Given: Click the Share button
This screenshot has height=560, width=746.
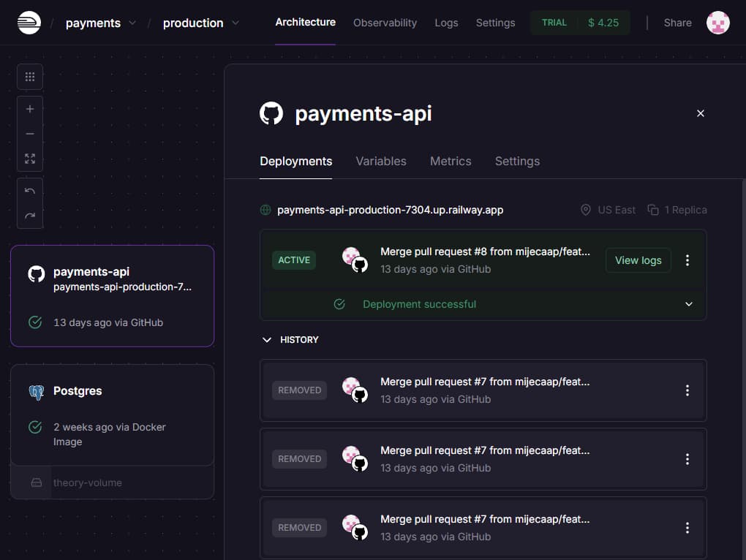Looking at the screenshot, I should 677,23.
